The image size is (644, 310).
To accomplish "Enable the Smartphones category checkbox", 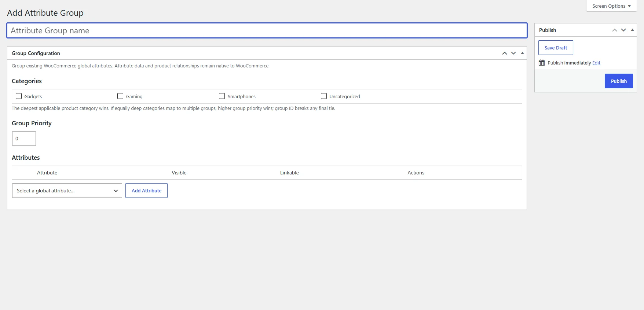I will pos(222,96).
